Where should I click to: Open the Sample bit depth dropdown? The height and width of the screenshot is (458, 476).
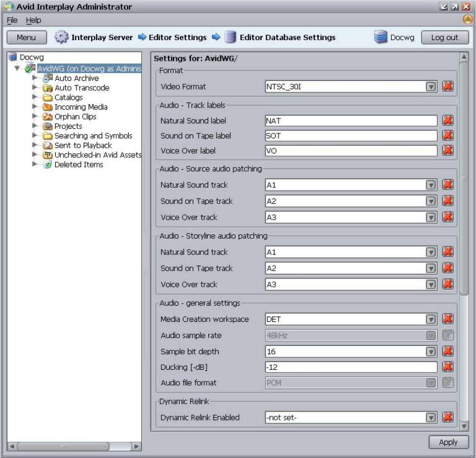click(x=431, y=352)
